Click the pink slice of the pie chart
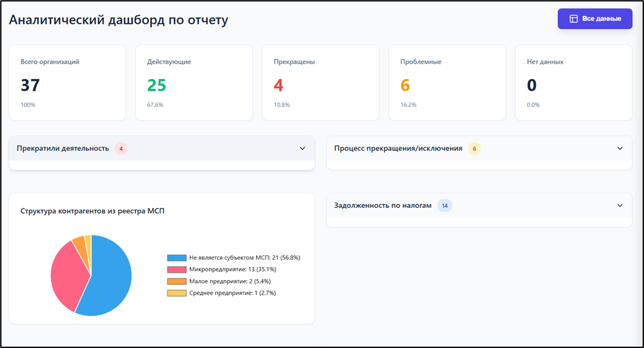This screenshot has height=348, width=644. click(x=68, y=273)
